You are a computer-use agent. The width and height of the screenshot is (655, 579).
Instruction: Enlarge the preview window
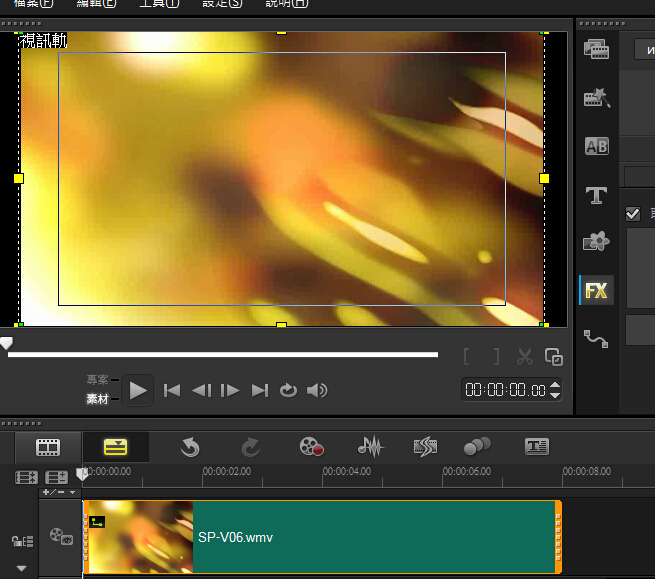coord(554,357)
